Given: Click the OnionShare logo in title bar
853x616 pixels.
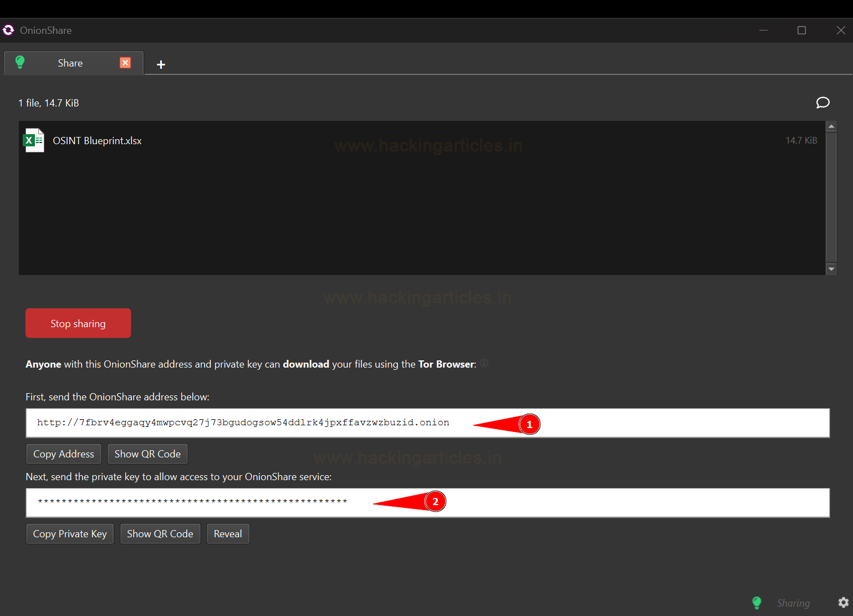Looking at the screenshot, I should (x=8, y=30).
